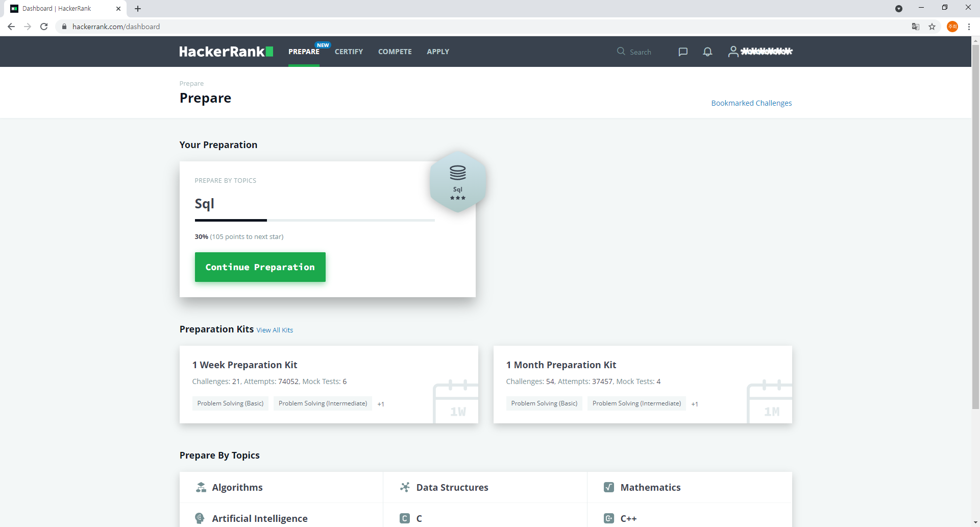The width and height of the screenshot is (980, 527).
Task: Go back with browser back arrow
Action: [11, 27]
